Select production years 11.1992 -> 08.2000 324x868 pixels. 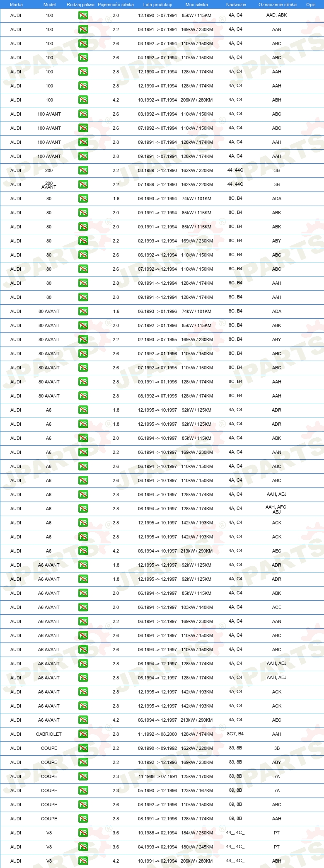point(157,734)
